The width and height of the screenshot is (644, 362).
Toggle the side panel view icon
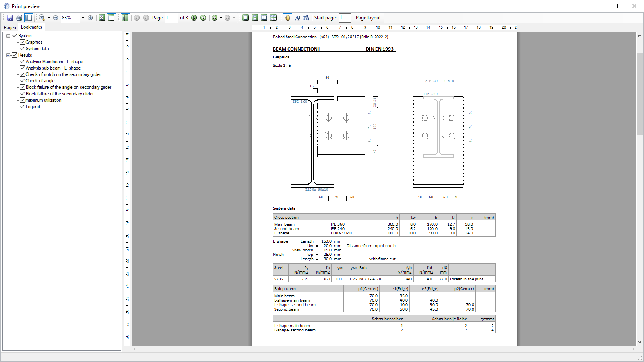pyautogui.click(x=29, y=18)
